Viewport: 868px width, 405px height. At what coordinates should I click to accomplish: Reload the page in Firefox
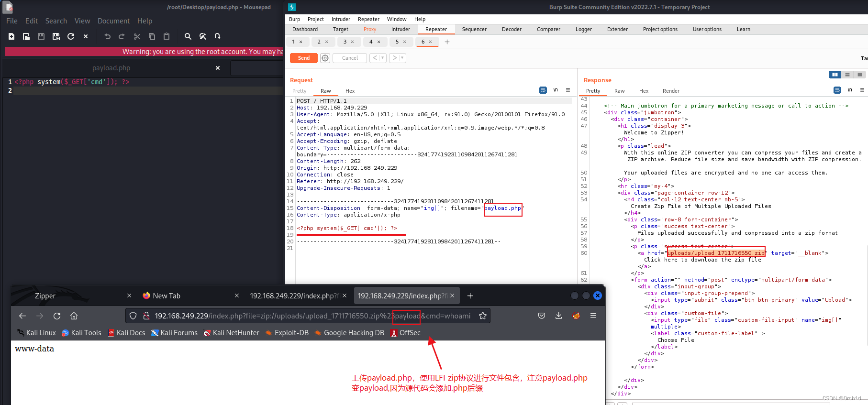click(57, 316)
